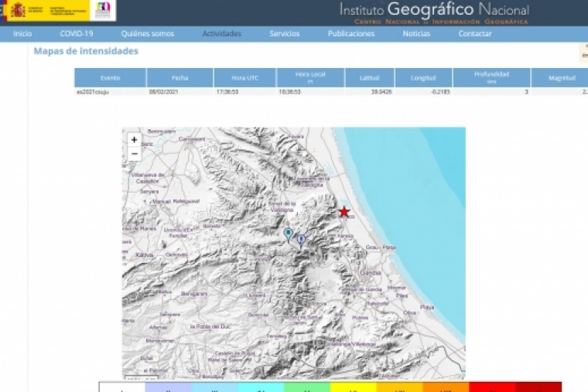Image resolution: width=588 pixels, height=392 pixels.
Task: Click the green intensity V legend swatch
Action: pyautogui.click(x=306, y=387)
